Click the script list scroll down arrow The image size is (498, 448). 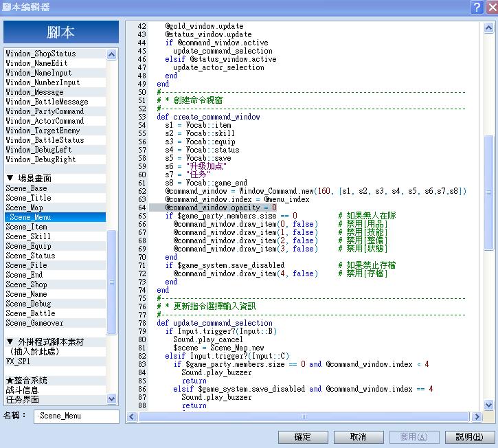[111, 399]
